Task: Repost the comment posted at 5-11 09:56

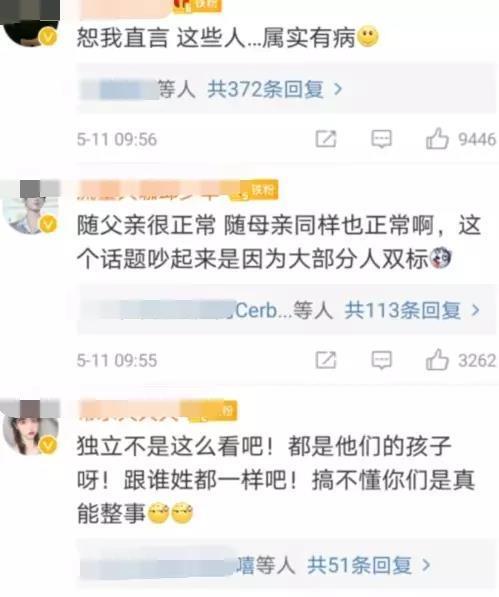Action: (326, 139)
